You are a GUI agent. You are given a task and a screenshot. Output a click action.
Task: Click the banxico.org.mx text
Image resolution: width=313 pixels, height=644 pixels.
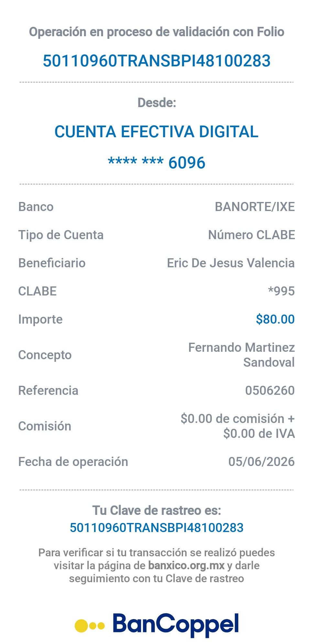pyautogui.click(x=186, y=565)
